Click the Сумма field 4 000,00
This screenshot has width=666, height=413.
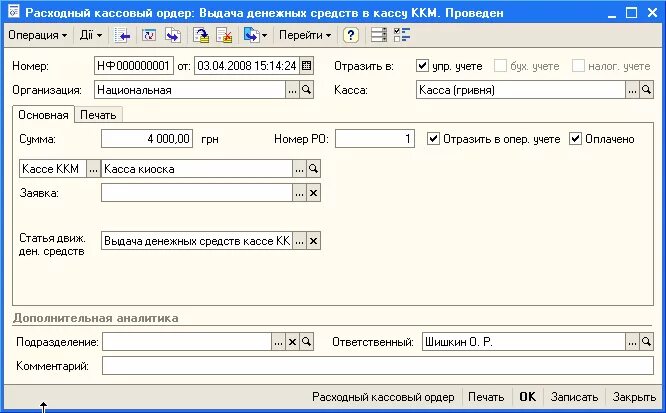pyautogui.click(x=147, y=139)
